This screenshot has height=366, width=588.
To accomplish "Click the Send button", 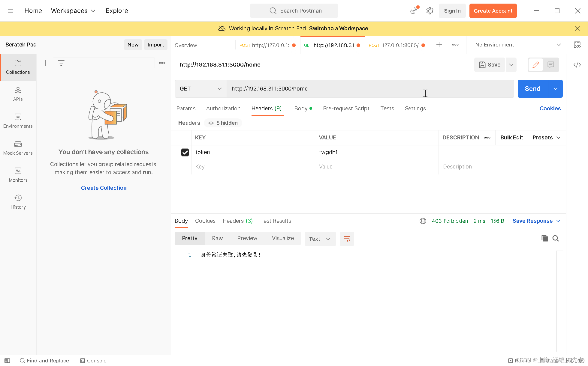I will tap(533, 89).
